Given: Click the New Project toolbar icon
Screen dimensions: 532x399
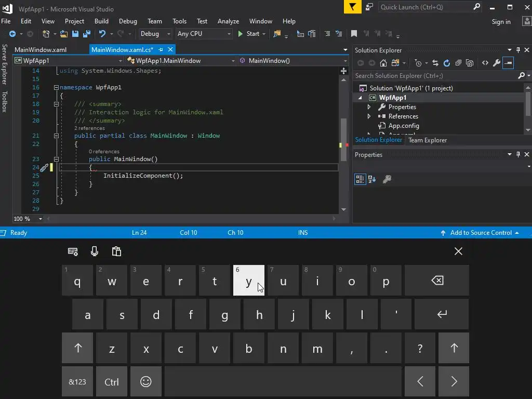Looking at the screenshot, I should [46, 34].
